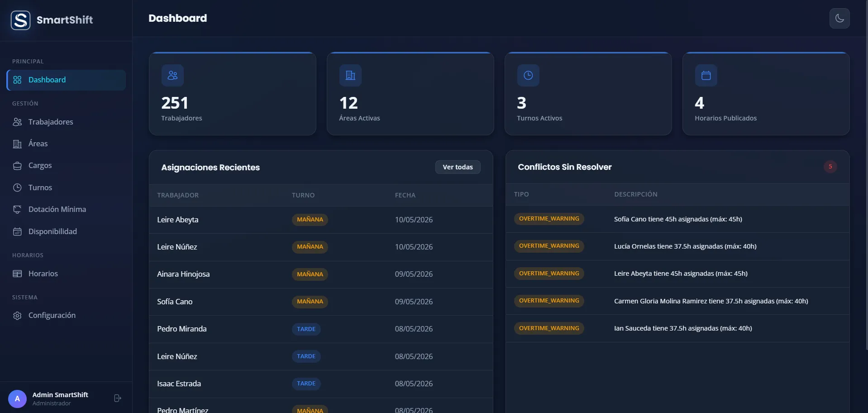The width and height of the screenshot is (868, 413).
Task: Click the Admin avatar circle with letter A
Action: [x=17, y=399]
